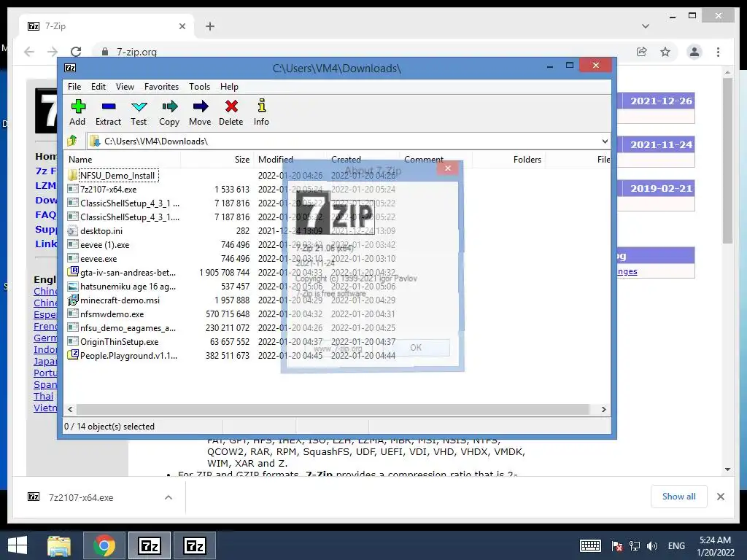Open Chrome three-dot menu
The width and height of the screenshot is (747, 560).
pos(718,52)
